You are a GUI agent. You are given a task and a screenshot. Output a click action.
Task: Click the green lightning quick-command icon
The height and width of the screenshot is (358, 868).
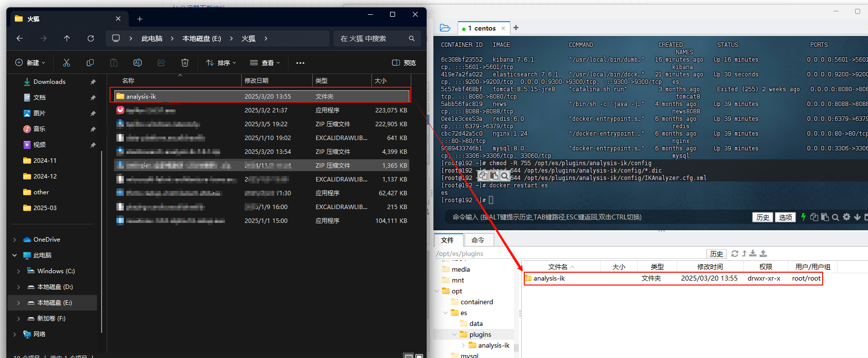(803, 217)
